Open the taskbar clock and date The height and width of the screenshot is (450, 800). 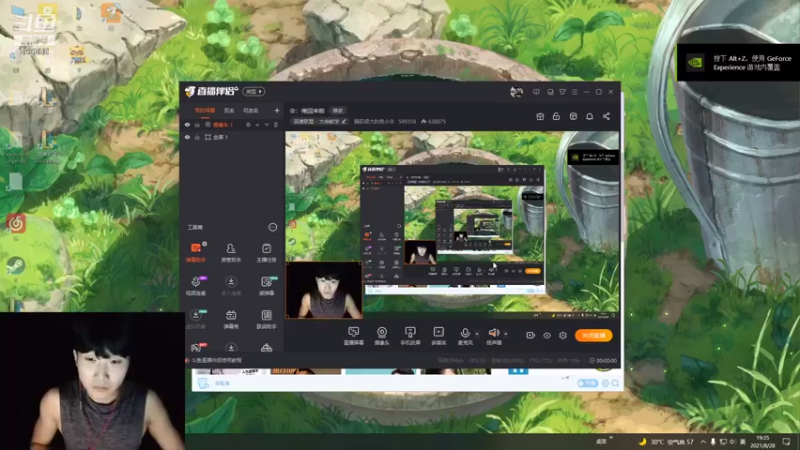click(763, 441)
